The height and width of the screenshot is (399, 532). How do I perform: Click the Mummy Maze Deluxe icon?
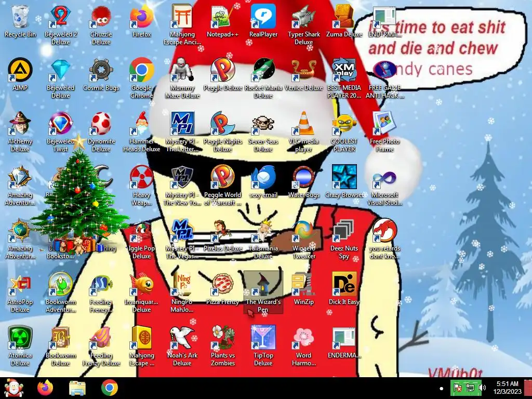tap(182, 78)
